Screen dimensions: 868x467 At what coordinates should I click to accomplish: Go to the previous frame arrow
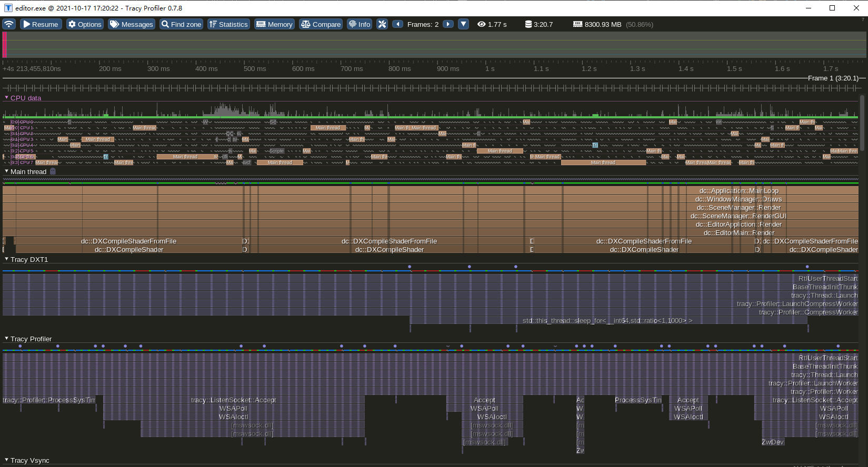398,24
